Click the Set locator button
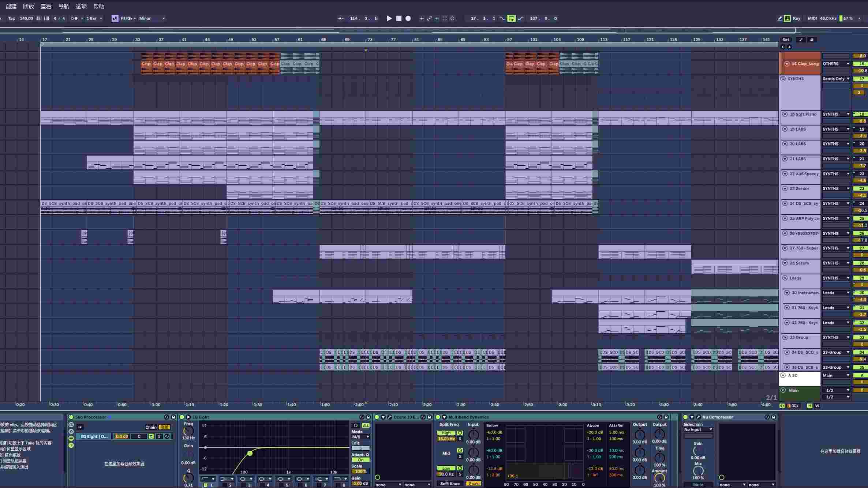 pyautogui.click(x=786, y=40)
